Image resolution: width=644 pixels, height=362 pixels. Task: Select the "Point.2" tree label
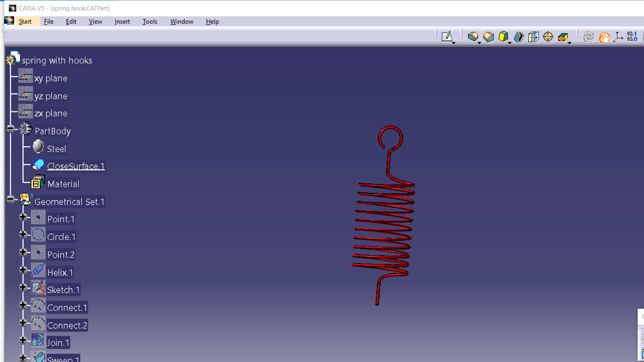coord(61,255)
